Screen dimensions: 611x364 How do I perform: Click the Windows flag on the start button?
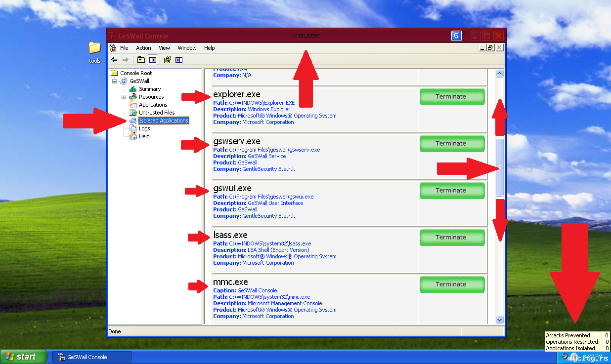(9, 357)
